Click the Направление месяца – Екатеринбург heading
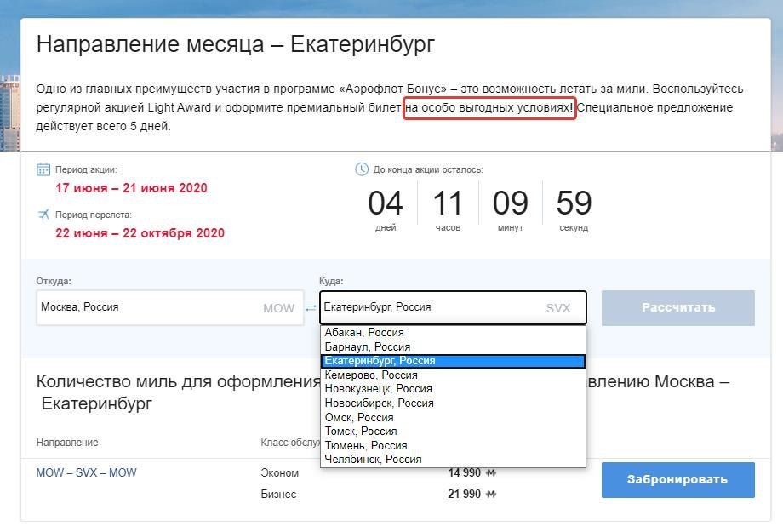783x532 pixels. tap(236, 44)
